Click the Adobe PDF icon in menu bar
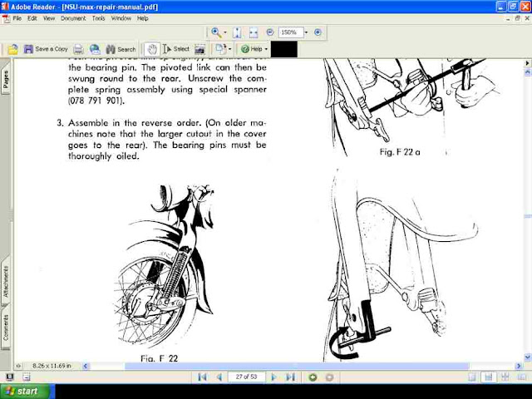This screenshot has height=399, width=532. [6, 18]
